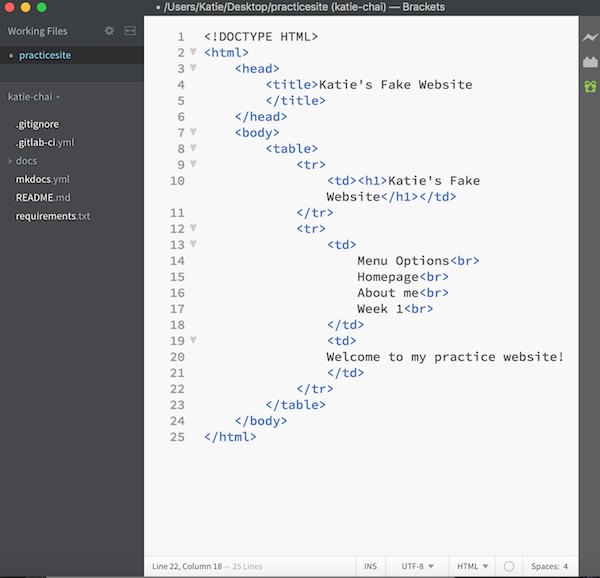
Task: Click 'Week 1' text on line 17
Action: tap(380, 309)
